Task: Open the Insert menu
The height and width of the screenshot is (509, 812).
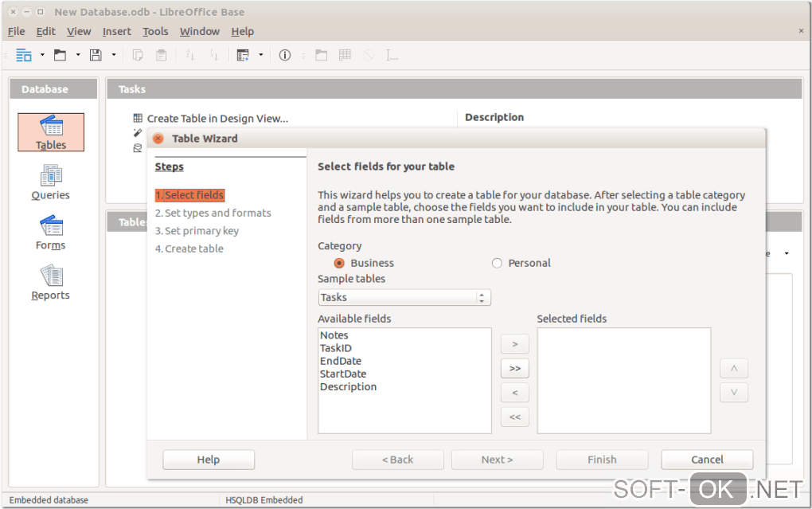Action: click(x=116, y=32)
